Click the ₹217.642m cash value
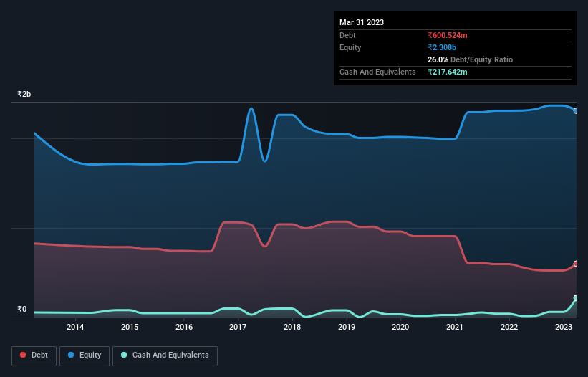 coord(448,72)
